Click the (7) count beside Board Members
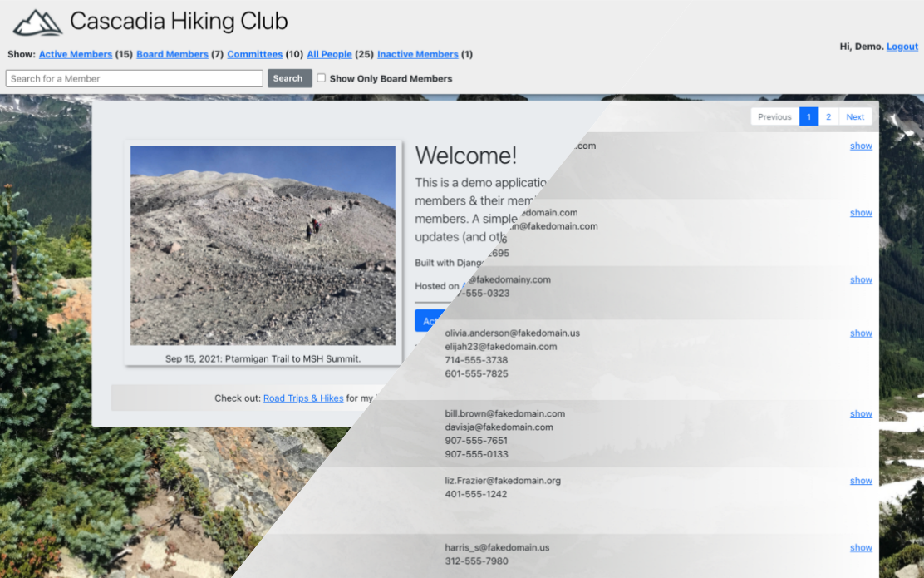This screenshot has height=578, width=924. tap(217, 54)
